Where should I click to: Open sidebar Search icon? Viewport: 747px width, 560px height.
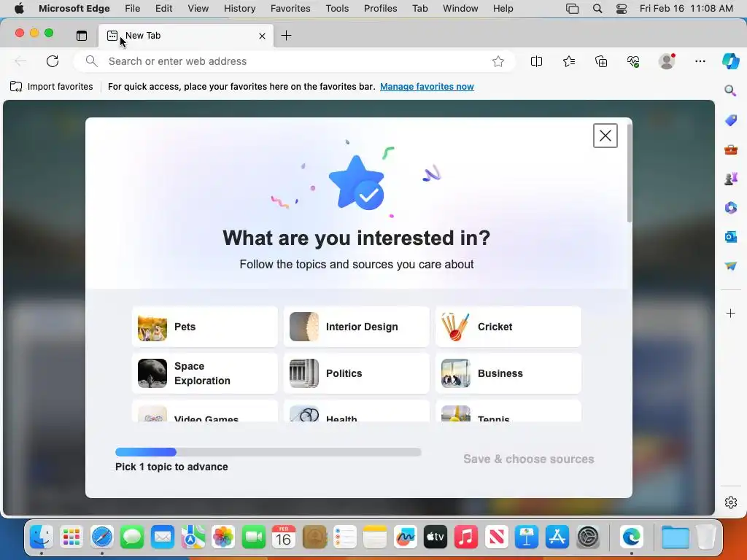(730, 90)
